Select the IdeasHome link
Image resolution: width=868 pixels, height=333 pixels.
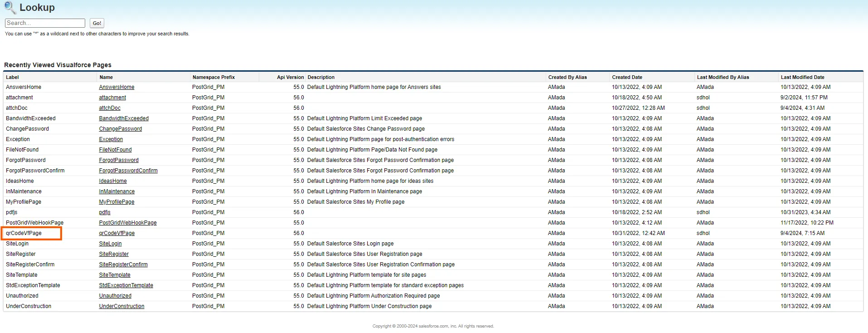(113, 181)
